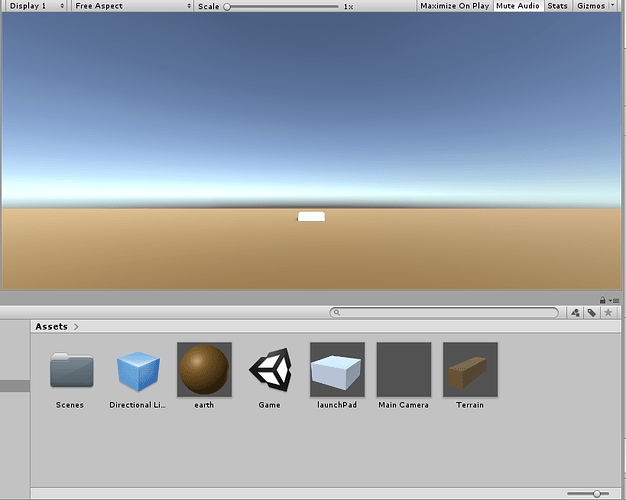626x500 pixels.
Task: Open the Free Aspect dropdown
Action: 133,6
